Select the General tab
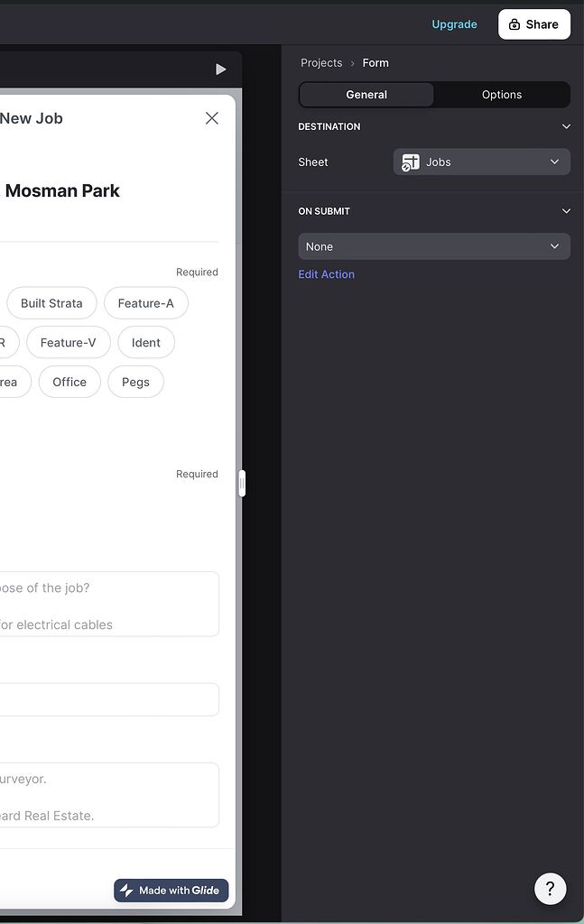Image resolution: width=584 pixels, height=924 pixels. point(366,94)
